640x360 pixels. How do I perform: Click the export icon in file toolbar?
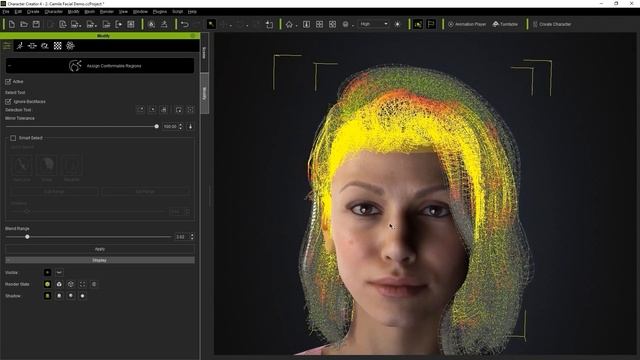click(x=118, y=24)
